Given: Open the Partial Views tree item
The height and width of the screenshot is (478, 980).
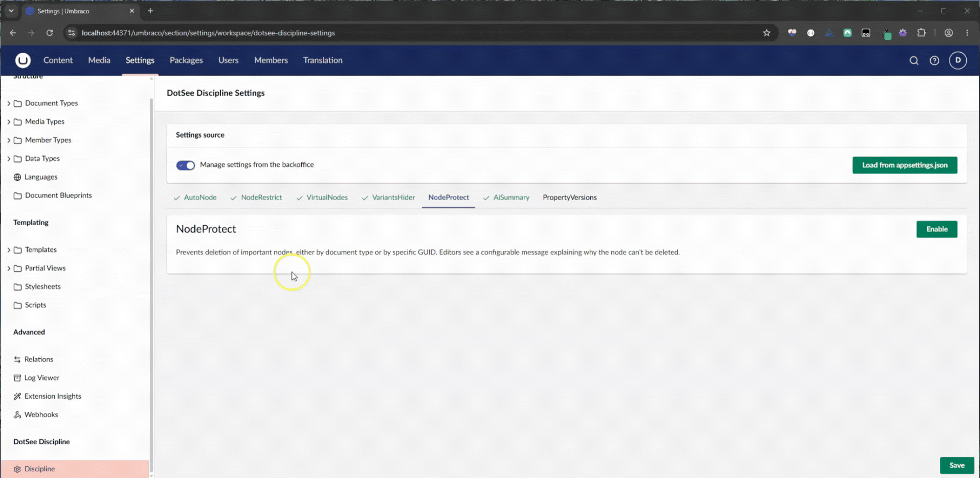Looking at the screenshot, I should [45, 268].
